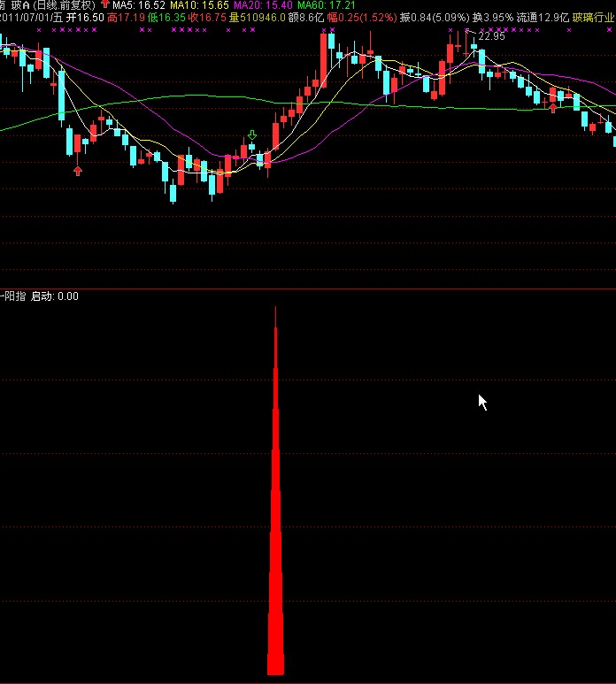Click the turnover rate 换3.95%

[x=493, y=18]
